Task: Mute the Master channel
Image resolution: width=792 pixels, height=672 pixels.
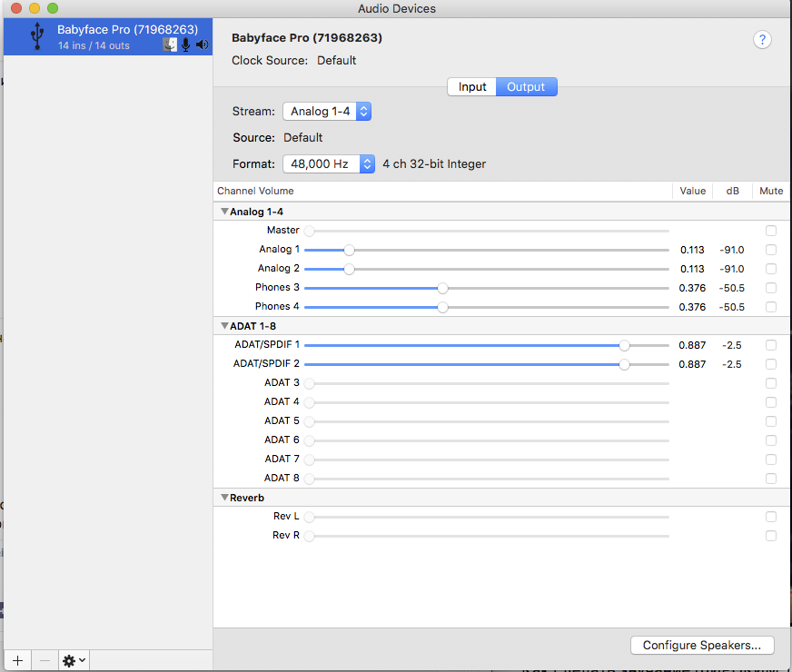Action: point(771,231)
